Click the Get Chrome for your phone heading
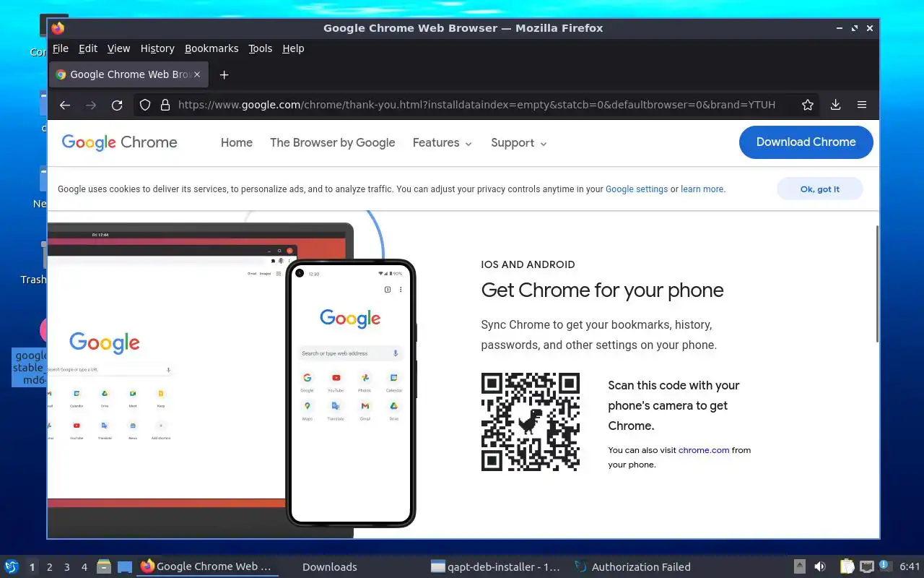This screenshot has width=924, height=578. (x=602, y=290)
